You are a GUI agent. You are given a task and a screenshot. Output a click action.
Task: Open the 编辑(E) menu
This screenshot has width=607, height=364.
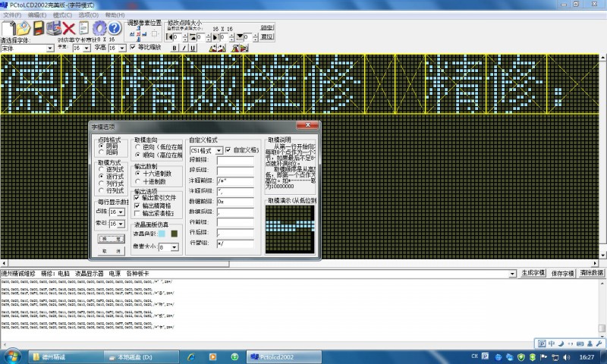tap(36, 14)
